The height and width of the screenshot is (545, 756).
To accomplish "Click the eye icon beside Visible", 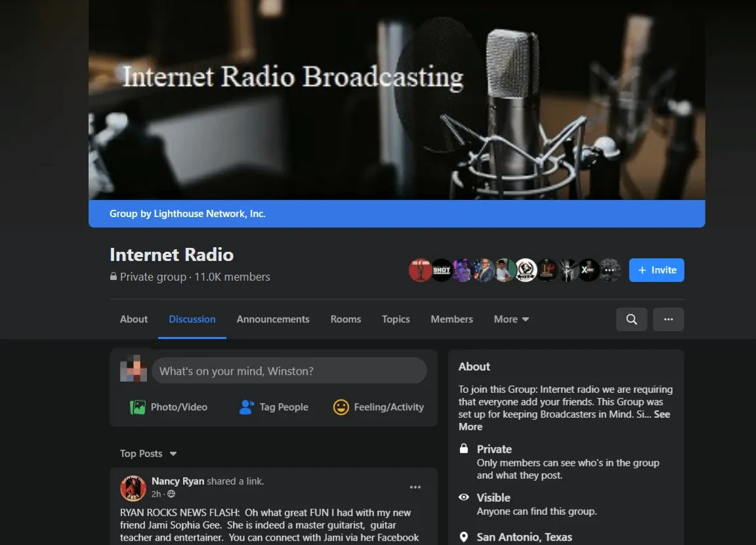I will click(463, 497).
